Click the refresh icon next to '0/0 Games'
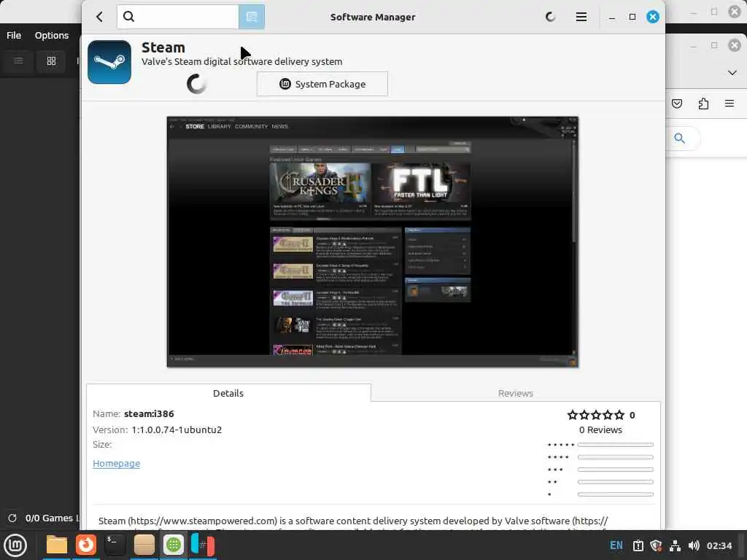This screenshot has width=747, height=560. coord(12,518)
